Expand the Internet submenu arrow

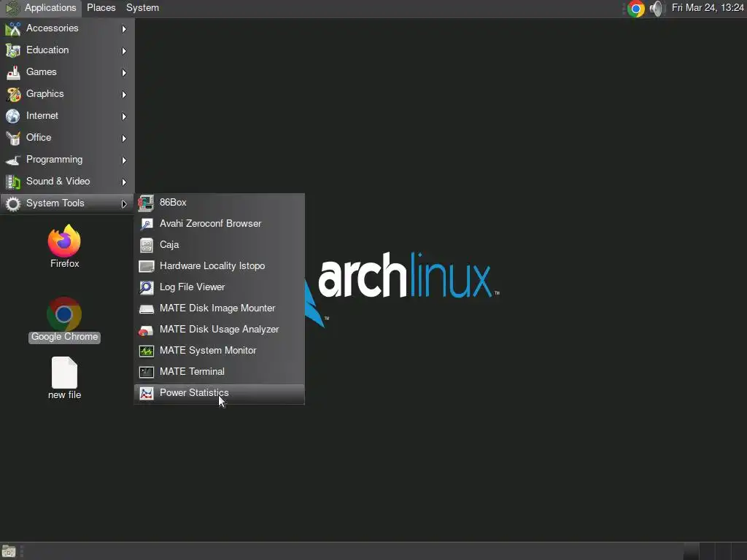click(124, 117)
